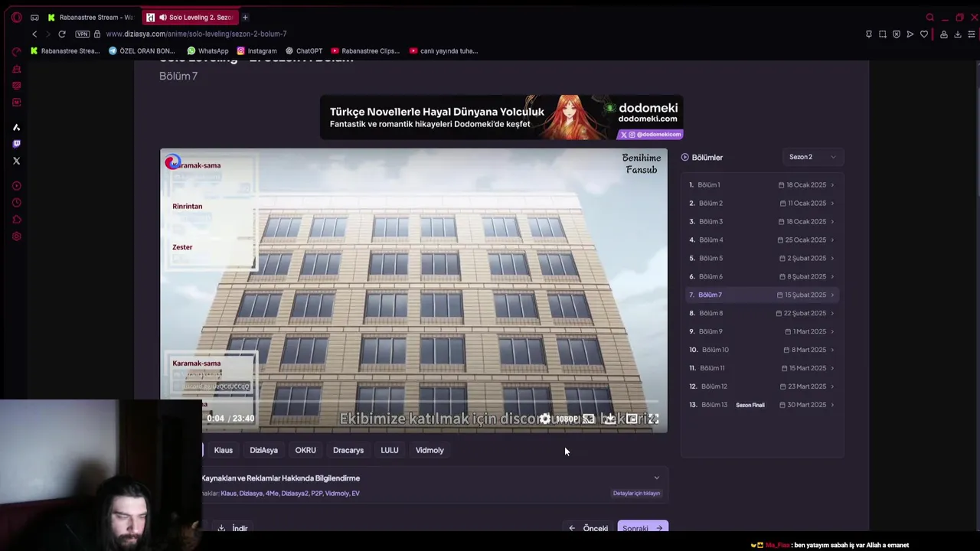Click the pin icon in address bar
The width and height of the screenshot is (980, 551).
tap(868, 34)
